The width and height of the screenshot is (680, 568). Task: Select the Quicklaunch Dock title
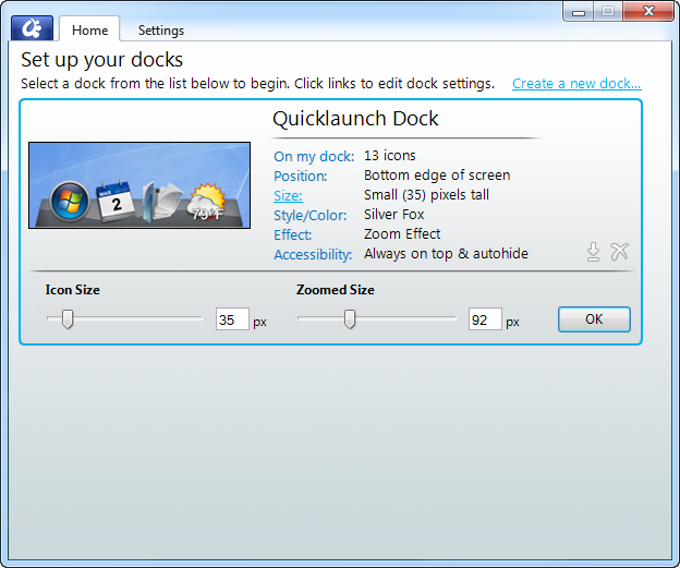coord(356,118)
